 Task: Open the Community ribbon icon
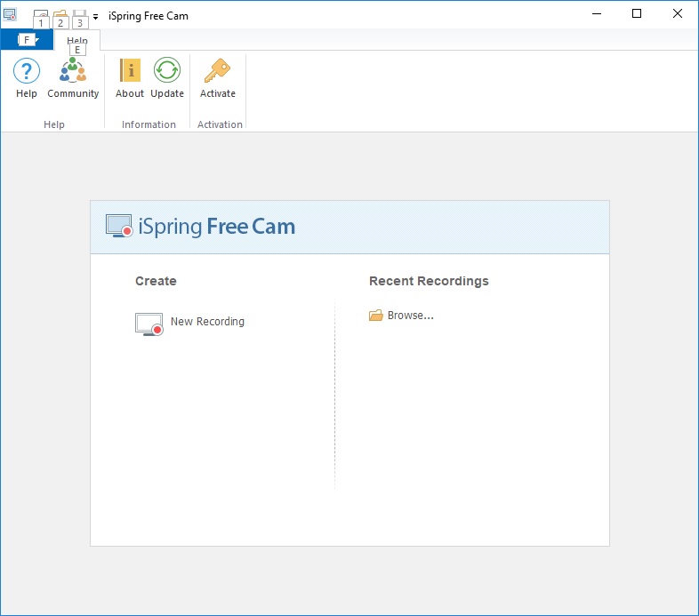click(73, 71)
